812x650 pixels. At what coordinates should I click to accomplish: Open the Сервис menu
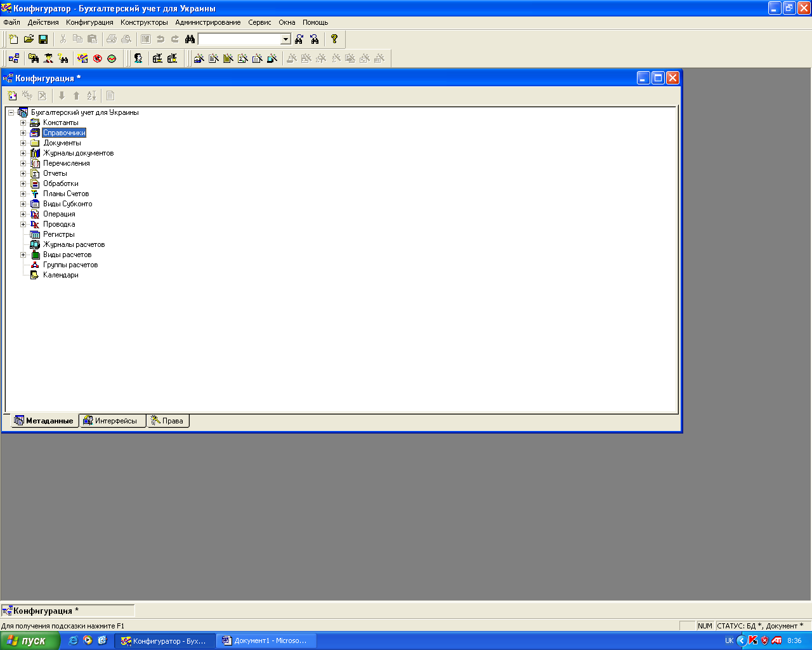point(259,22)
